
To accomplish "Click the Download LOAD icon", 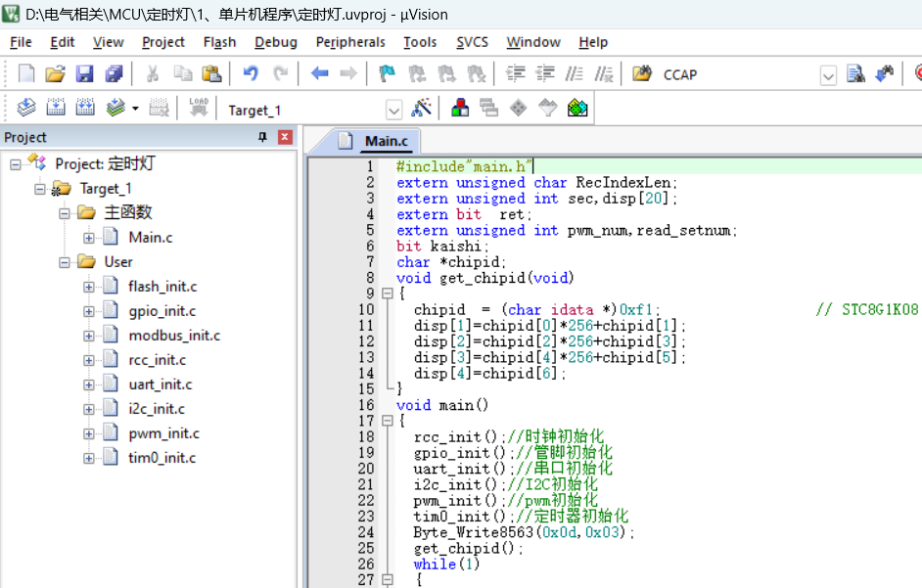I will (x=199, y=109).
